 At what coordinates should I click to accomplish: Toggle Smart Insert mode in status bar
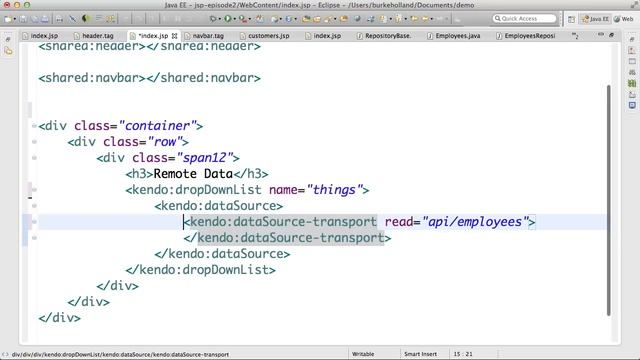click(x=420, y=354)
